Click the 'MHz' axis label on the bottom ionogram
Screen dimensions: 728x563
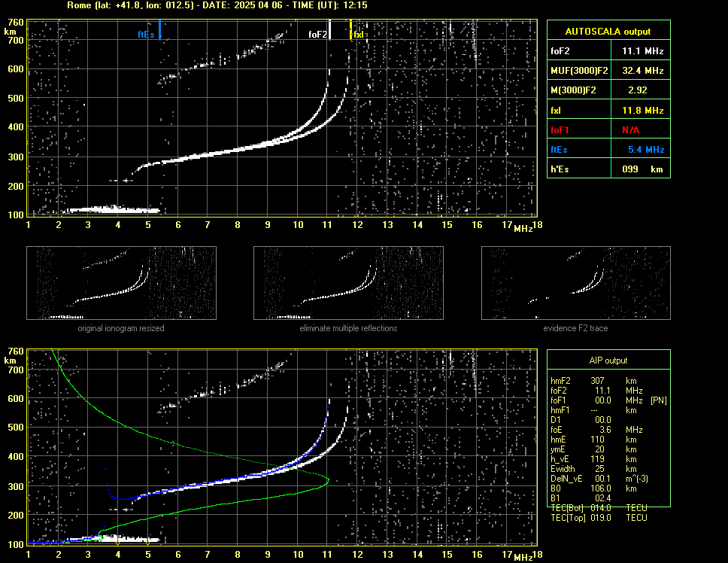point(523,557)
